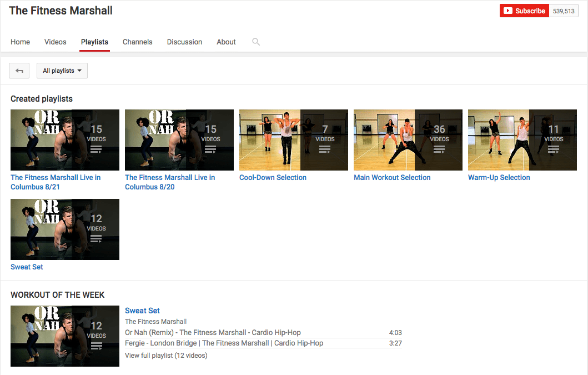This screenshot has height=375, width=588.
Task: Play the Or Nah (Remix) video entry
Action: (213, 332)
